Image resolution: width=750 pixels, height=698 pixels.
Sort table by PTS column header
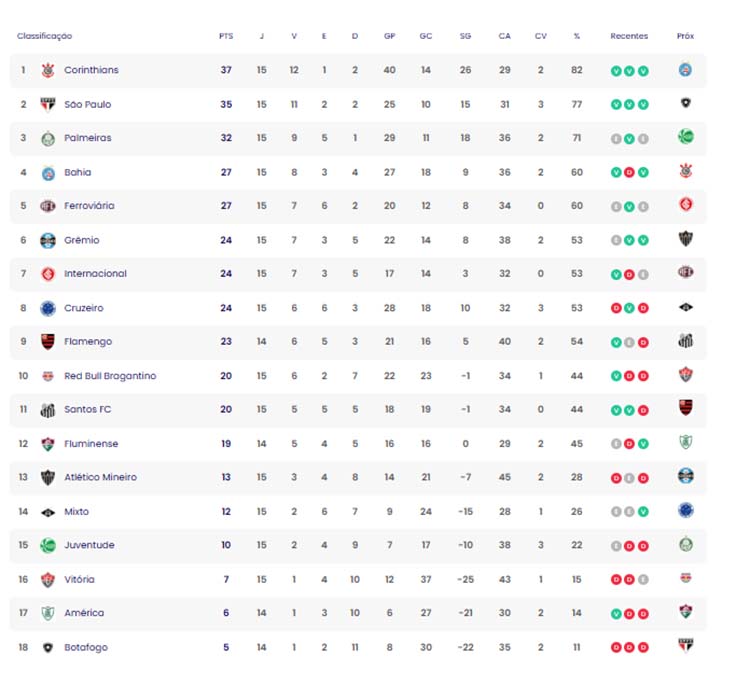click(226, 36)
